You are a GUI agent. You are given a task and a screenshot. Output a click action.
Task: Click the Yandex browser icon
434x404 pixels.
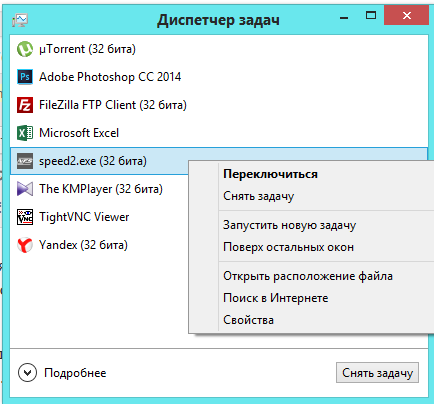pyautogui.click(x=25, y=245)
